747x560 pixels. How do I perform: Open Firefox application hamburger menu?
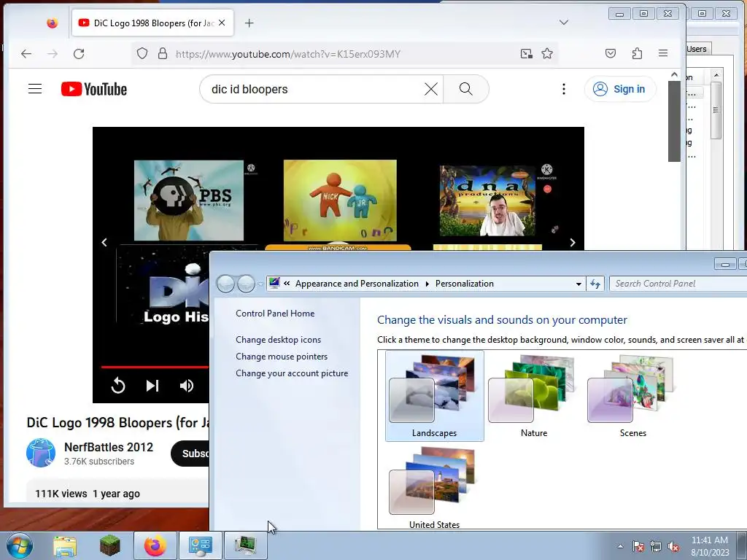pyautogui.click(x=663, y=53)
